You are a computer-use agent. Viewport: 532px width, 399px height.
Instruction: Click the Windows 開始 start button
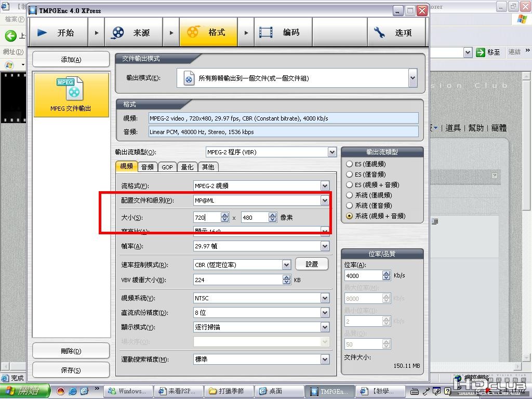25,391
